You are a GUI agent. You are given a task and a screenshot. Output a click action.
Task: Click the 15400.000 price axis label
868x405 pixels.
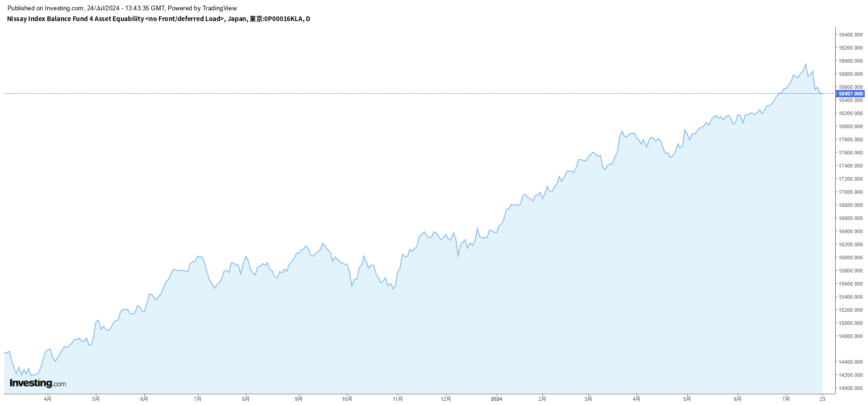coord(851,297)
